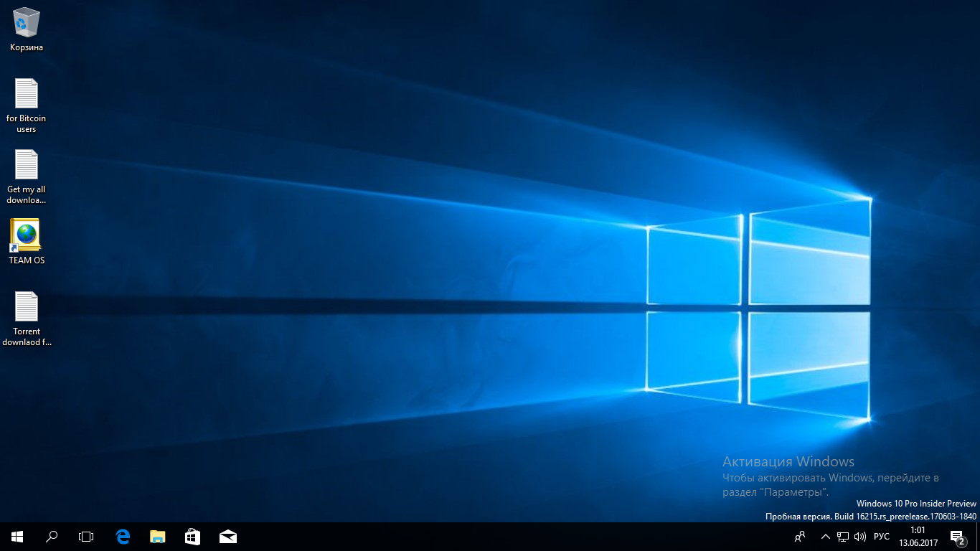Screen dimensions: 980x551
Task: Open the Windows Start menu
Action: (x=17, y=537)
